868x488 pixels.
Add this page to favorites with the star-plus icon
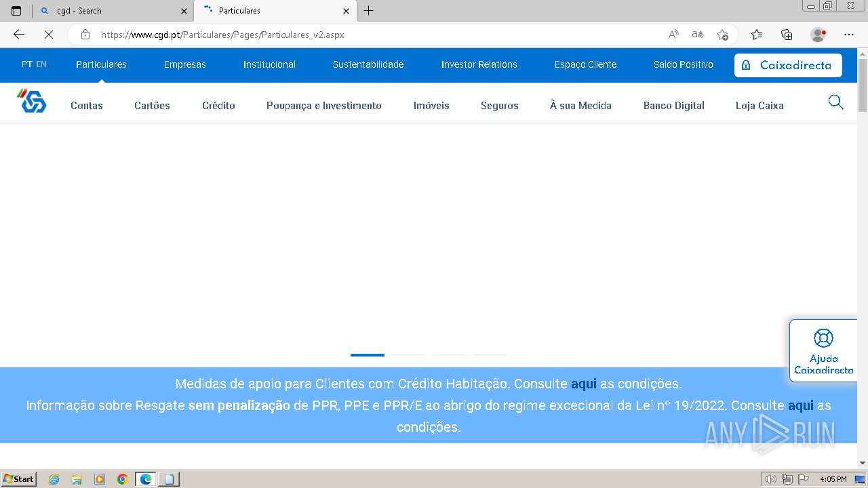722,35
